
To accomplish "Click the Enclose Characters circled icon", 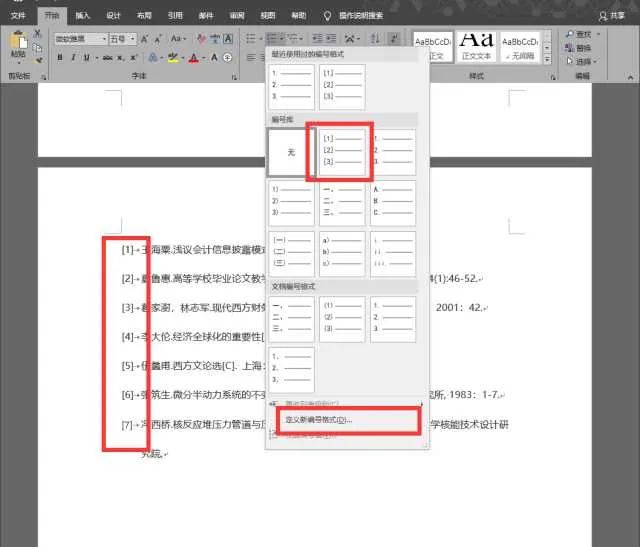I will coord(228,58).
